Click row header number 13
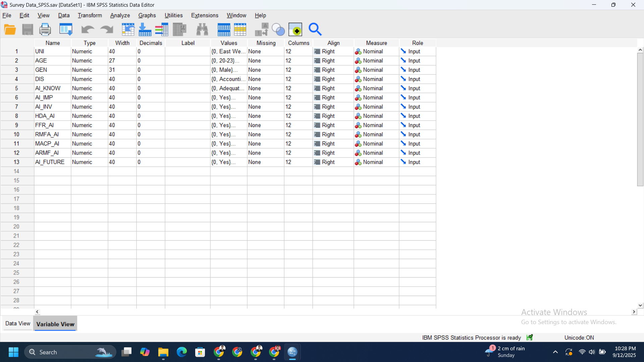 (16, 162)
